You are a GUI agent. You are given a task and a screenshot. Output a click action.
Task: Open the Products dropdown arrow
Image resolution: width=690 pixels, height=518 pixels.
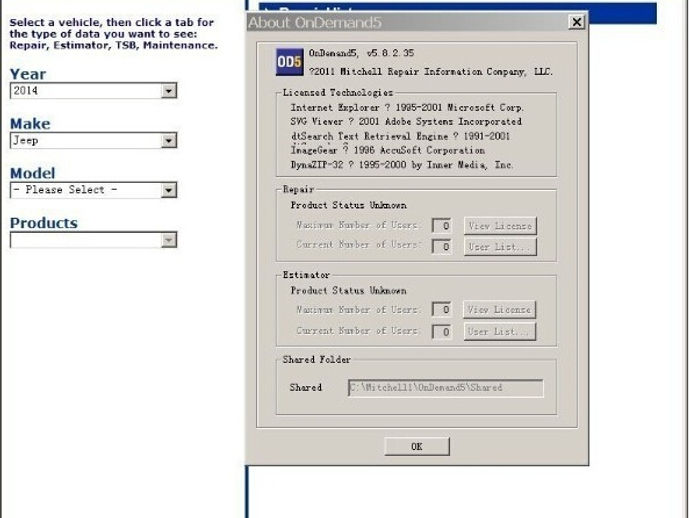(168, 240)
